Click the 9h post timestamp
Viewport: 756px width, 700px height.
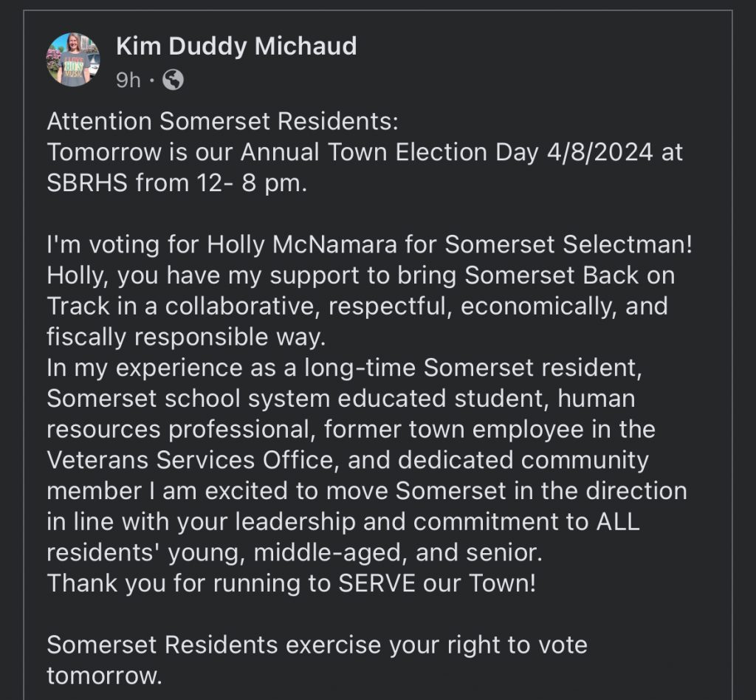128,80
